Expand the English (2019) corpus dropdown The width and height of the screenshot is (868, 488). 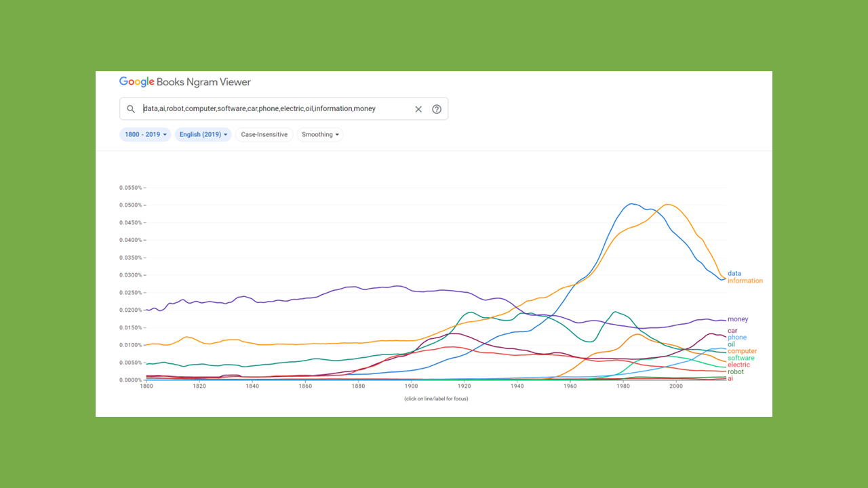click(203, 135)
